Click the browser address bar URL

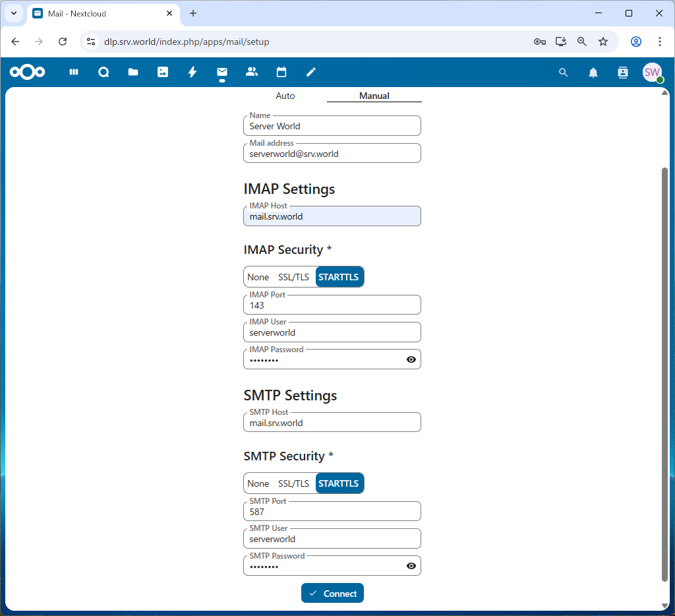tap(187, 42)
